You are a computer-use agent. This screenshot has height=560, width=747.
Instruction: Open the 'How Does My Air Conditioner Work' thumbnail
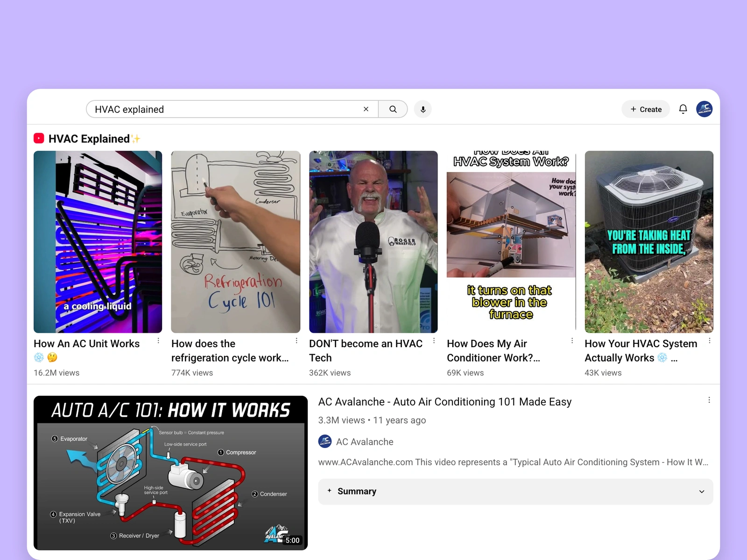511,242
